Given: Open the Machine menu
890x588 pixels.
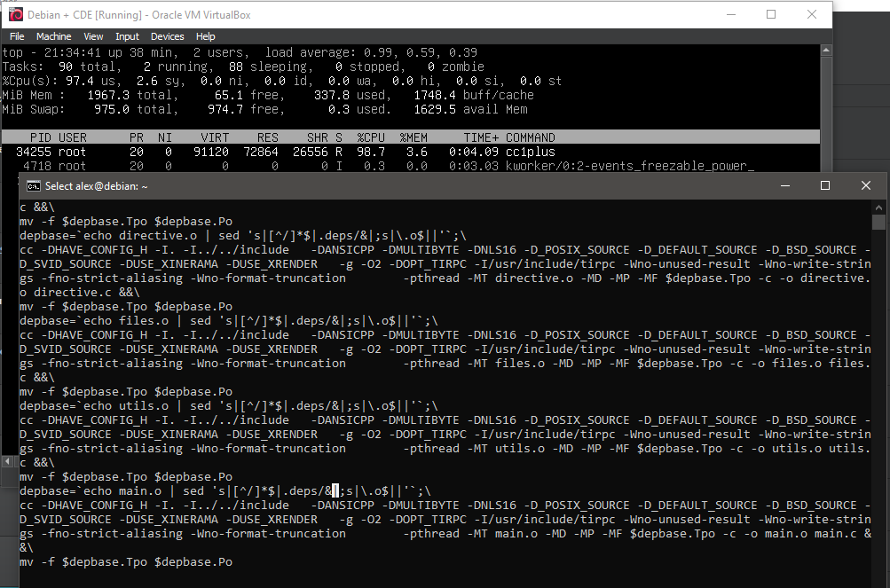Looking at the screenshot, I should 53,36.
